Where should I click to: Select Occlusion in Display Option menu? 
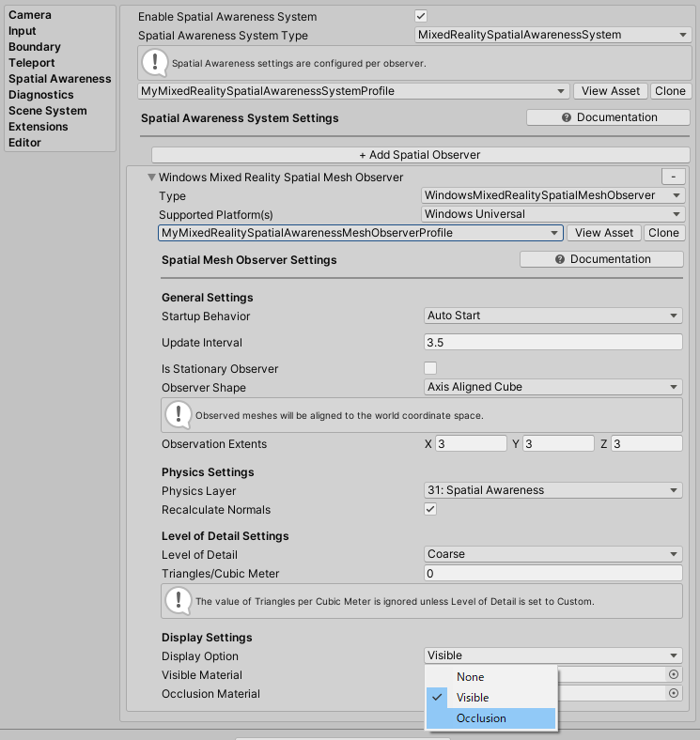coord(491,718)
